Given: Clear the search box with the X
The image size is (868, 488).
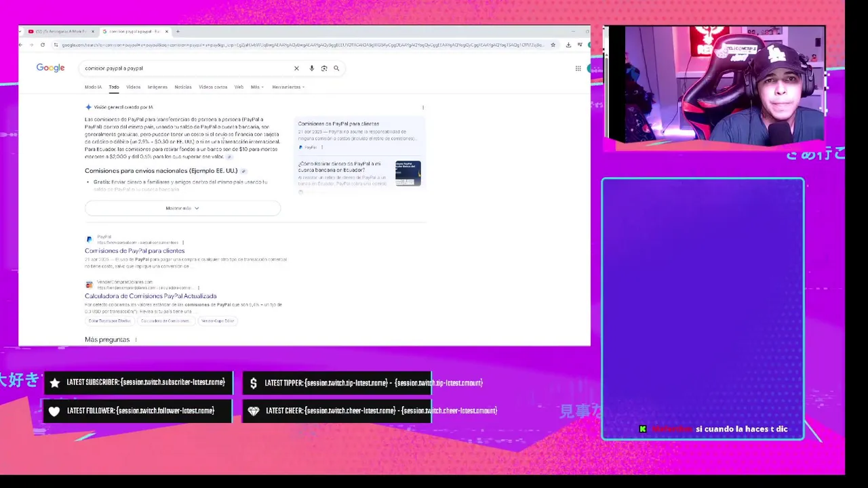Looking at the screenshot, I should coord(296,68).
